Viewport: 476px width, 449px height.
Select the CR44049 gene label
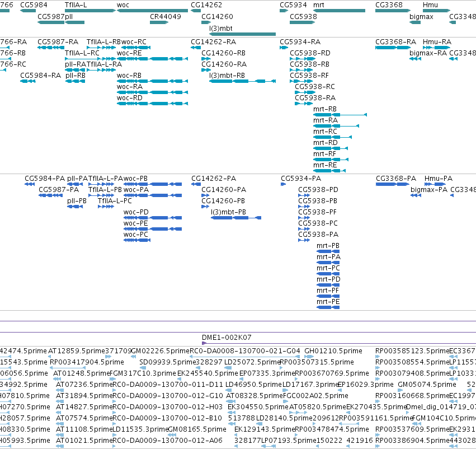point(165,16)
